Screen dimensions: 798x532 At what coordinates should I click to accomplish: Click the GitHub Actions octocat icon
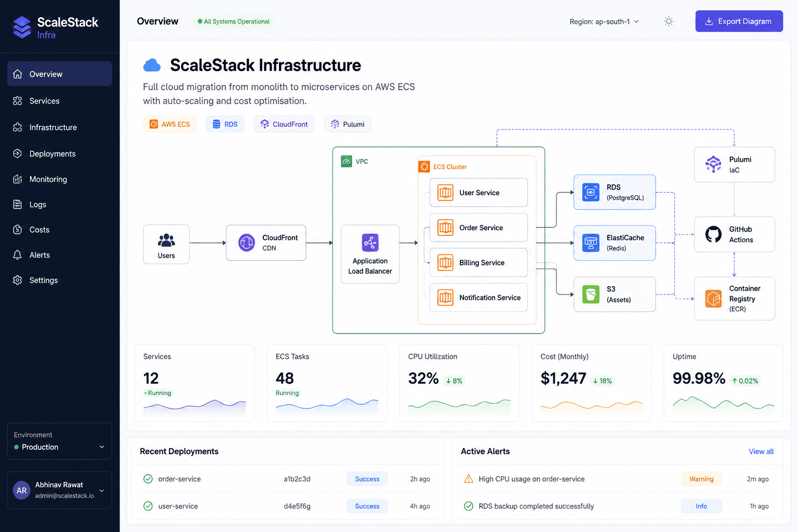[x=713, y=234]
